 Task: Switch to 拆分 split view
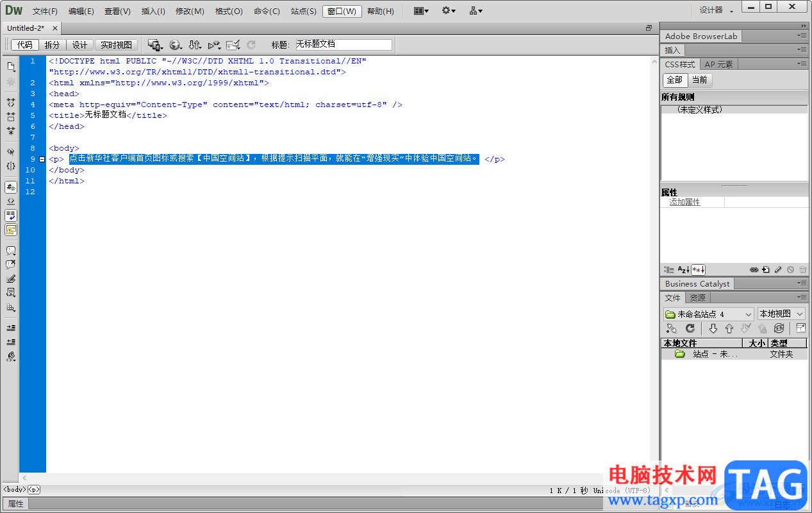tap(52, 45)
